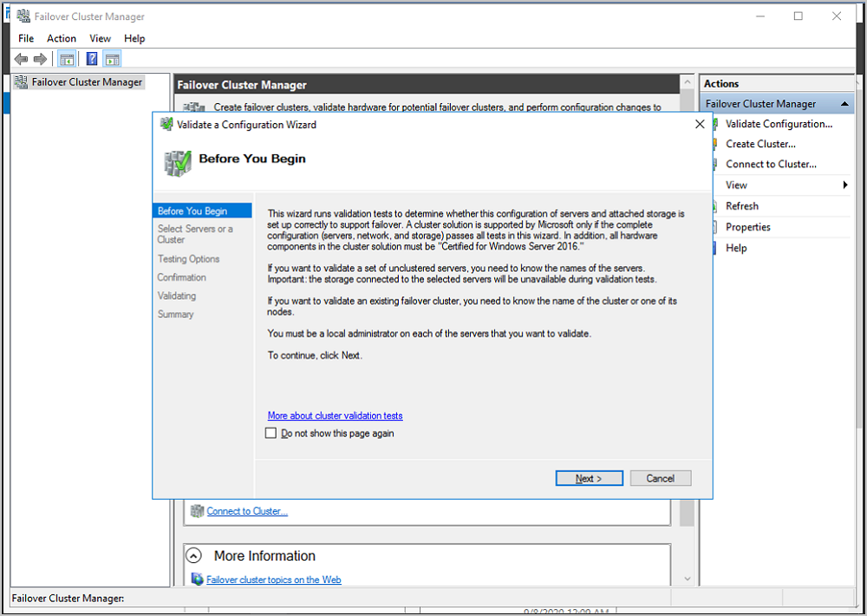Viewport: 867px width, 616px height.
Task: Click the Connect to Cluster icon in center pane
Action: click(x=198, y=511)
